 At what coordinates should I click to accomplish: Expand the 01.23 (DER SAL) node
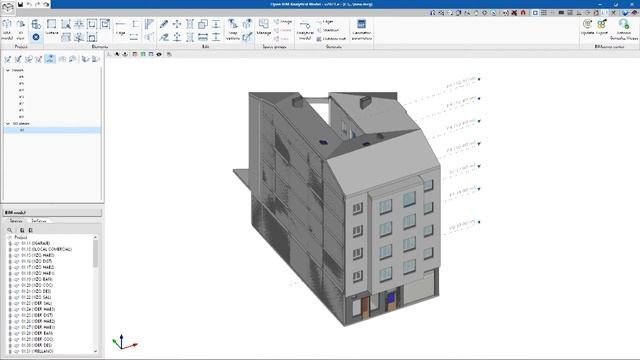[10, 303]
